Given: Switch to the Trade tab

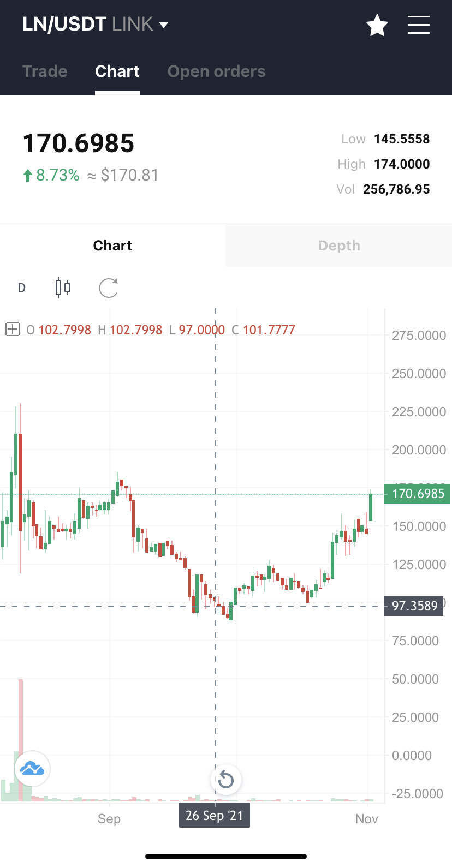Looking at the screenshot, I should [45, 71].
